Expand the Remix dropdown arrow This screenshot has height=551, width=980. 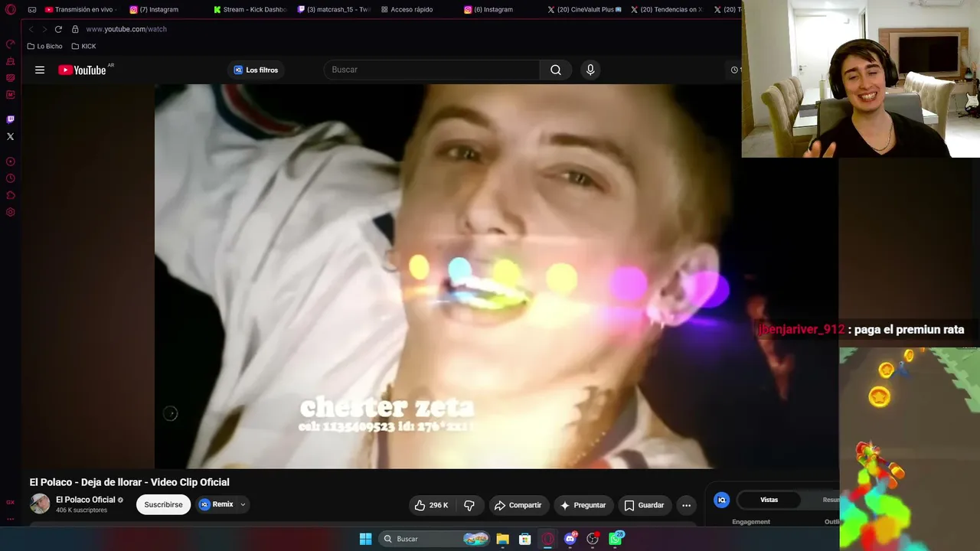[x=243, y=504]
